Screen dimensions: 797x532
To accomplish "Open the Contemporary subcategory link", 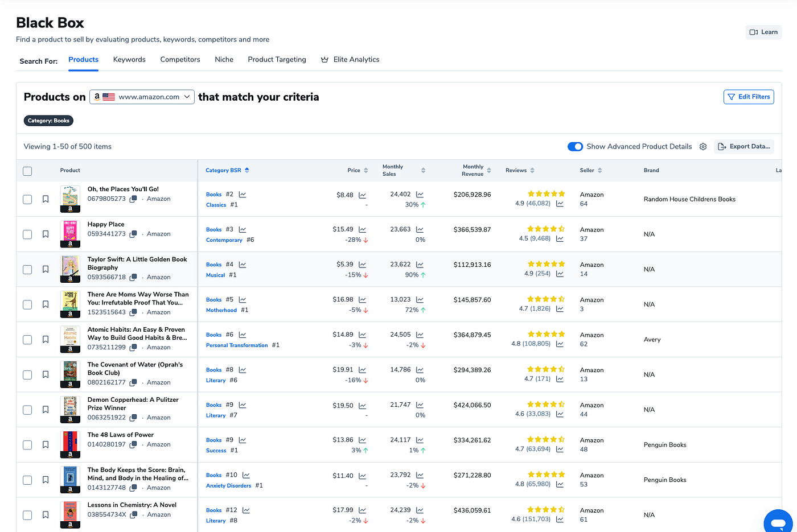I will click(224, 240).
